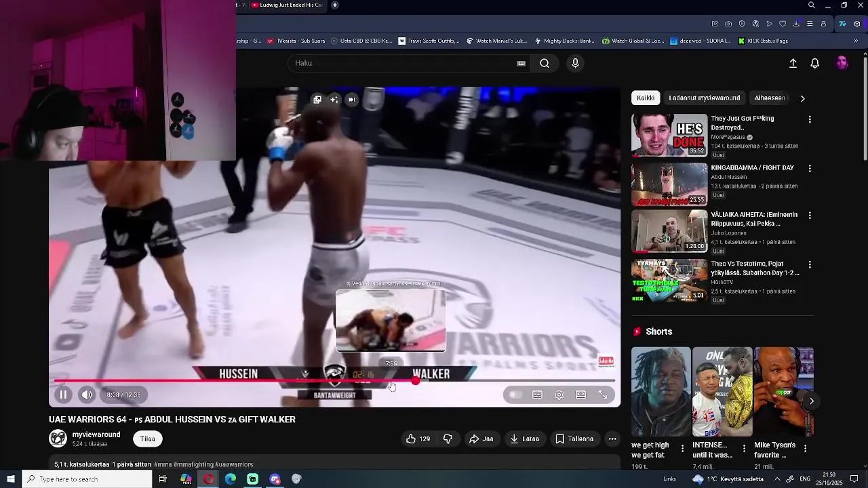Open YouTube notifications bell
Screen dimensions: 868x488
pos(815,63)
